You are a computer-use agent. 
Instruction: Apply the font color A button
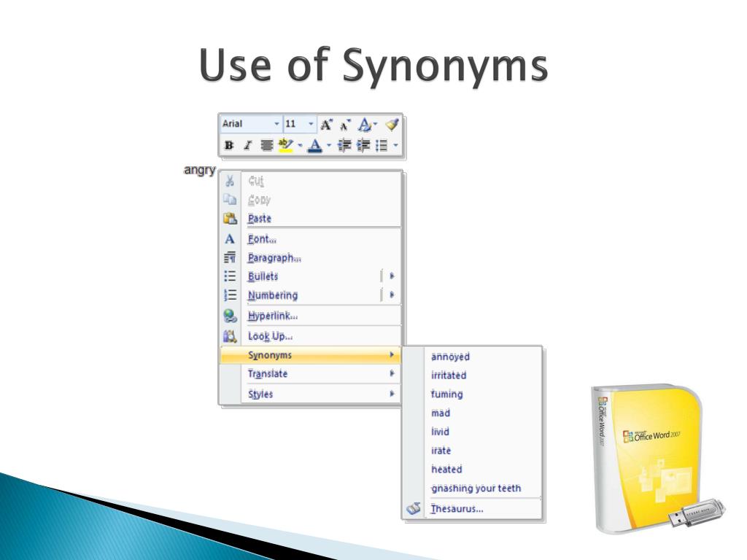pyautogui.click(x=315, y=145)
